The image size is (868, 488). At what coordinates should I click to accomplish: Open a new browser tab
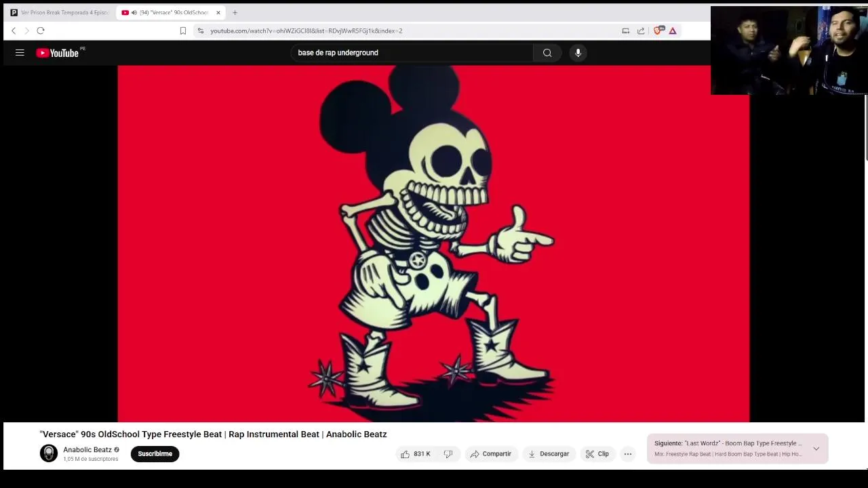coord(235,12)
